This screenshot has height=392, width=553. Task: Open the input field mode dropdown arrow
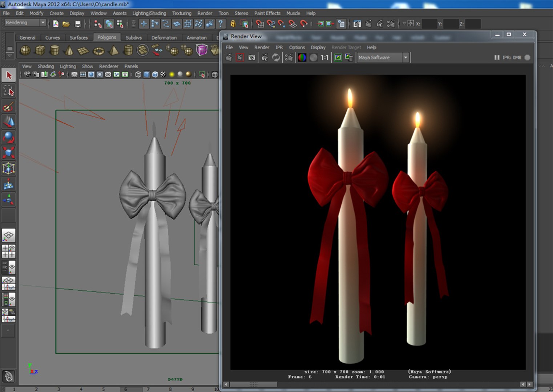[404, 24]
